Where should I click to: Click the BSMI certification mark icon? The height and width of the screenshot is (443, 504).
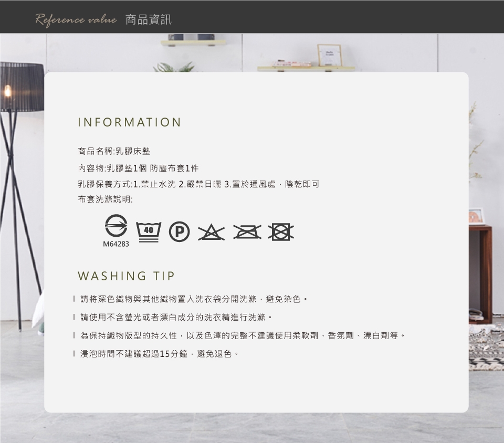[116, 226]
